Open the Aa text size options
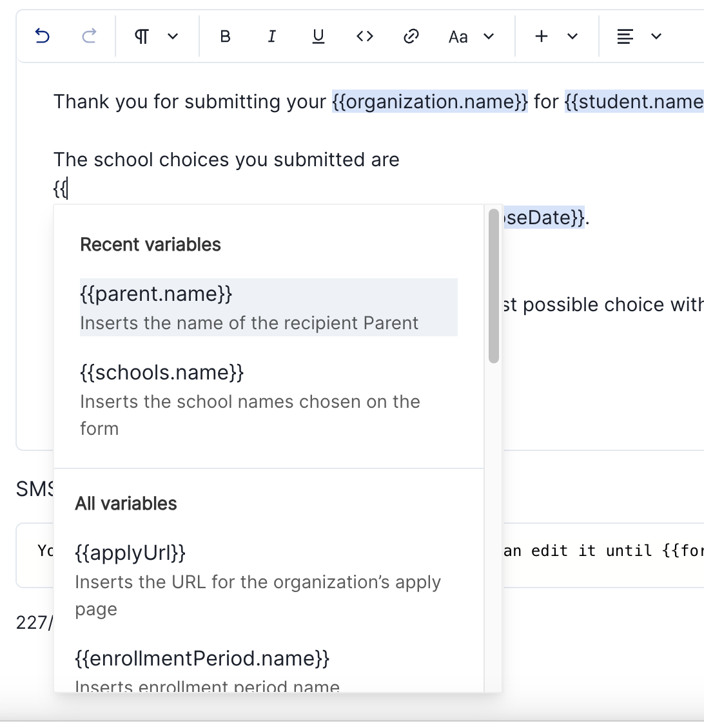The width and height of the screenshot is (704, 728). coord(458,37)
